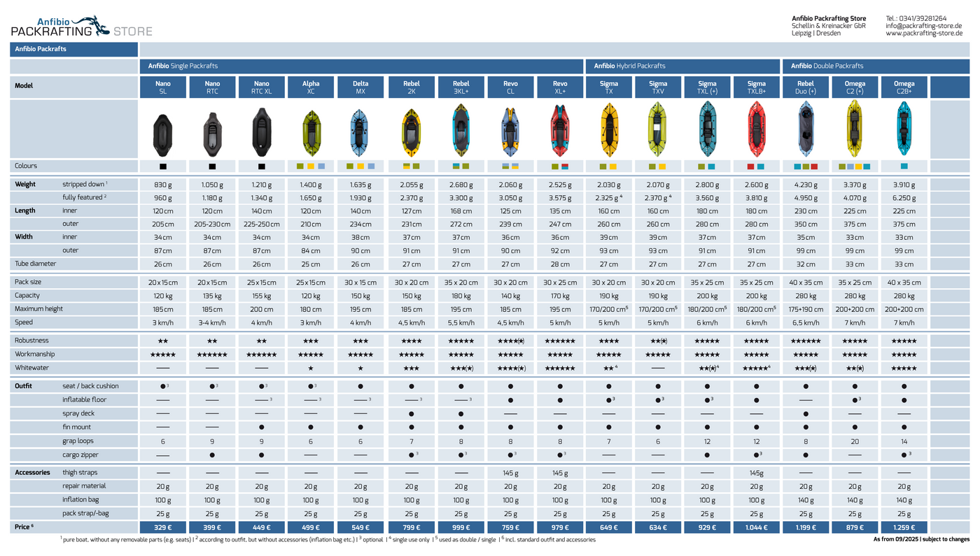This screenshot has height=556, width=980.
Task: Click the 6.250 g fully featured weight
Action: pyautogui.click(x=904, y=198)
